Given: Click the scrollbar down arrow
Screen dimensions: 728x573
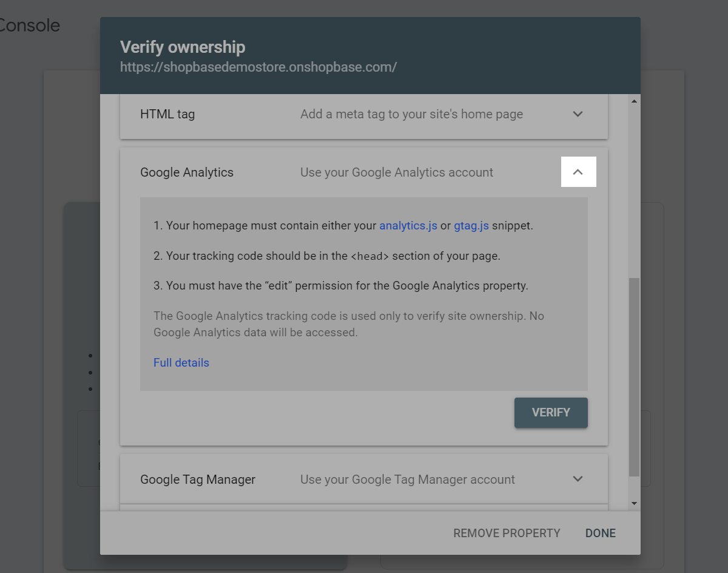Looking at the screenshot, I should coord(635,503).
